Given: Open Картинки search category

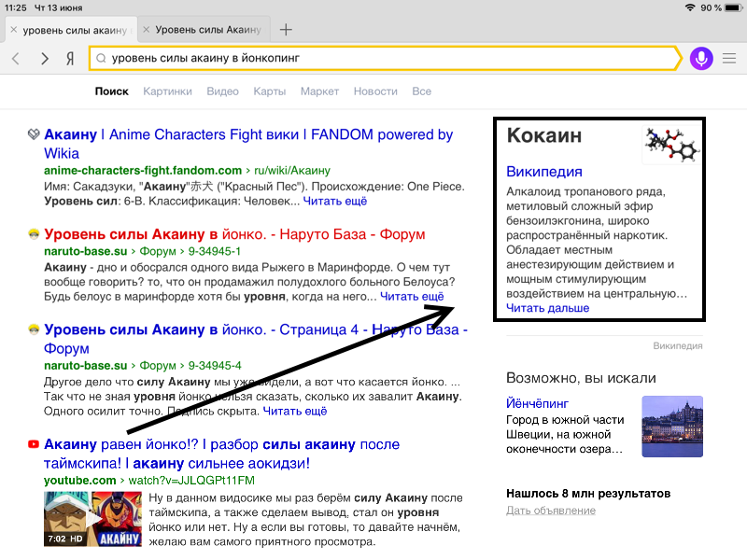Looking at the screenshot, I should click(x=168, y=91).
